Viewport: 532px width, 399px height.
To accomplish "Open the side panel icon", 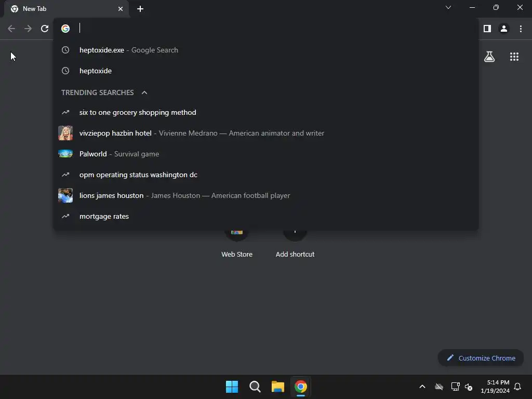I will [487, 29].
